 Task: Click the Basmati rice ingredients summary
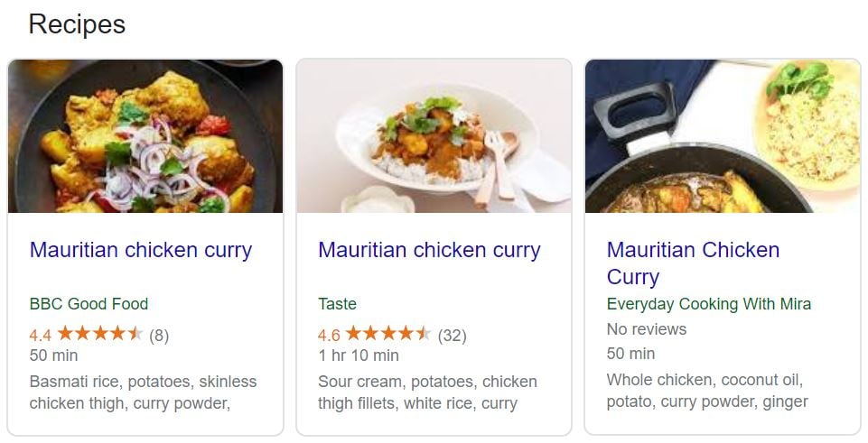point(143,392)
